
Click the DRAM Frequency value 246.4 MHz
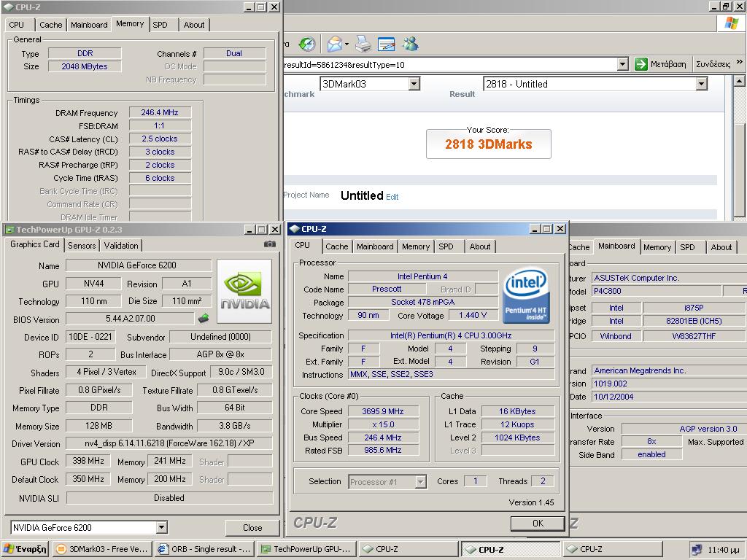click(160, 113)
